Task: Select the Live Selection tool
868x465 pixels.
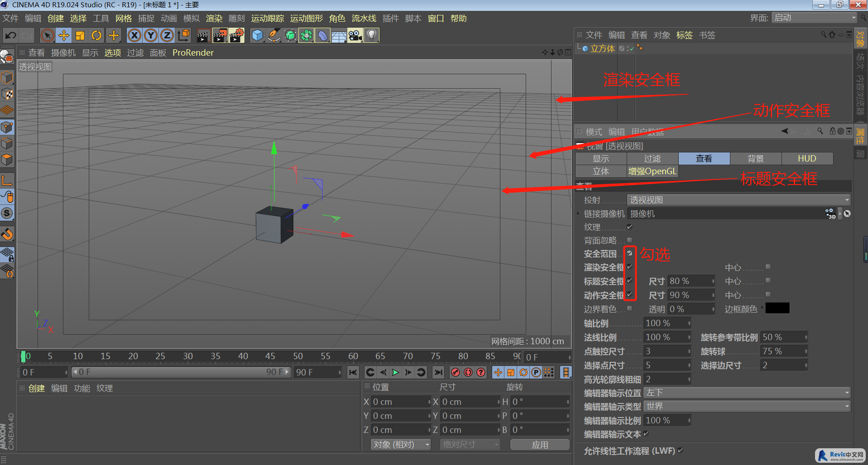Action: 47,35
